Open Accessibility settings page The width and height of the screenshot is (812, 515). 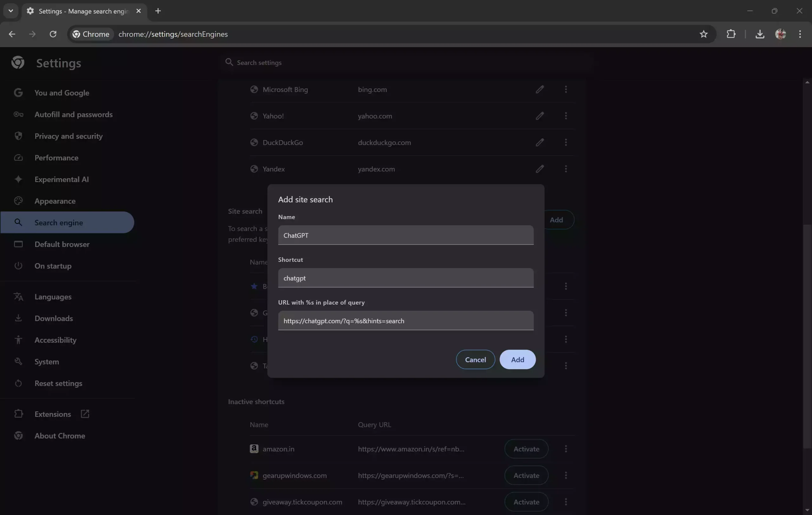click(x=68, y=340)
